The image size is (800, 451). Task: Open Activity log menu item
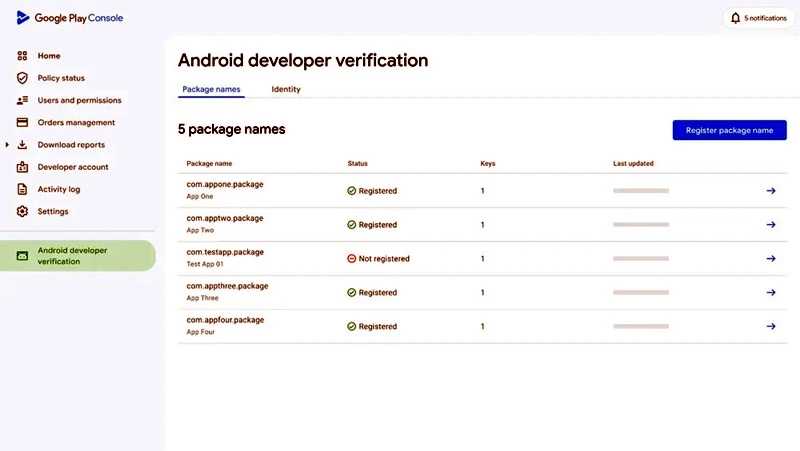click(x=59, y=189)
